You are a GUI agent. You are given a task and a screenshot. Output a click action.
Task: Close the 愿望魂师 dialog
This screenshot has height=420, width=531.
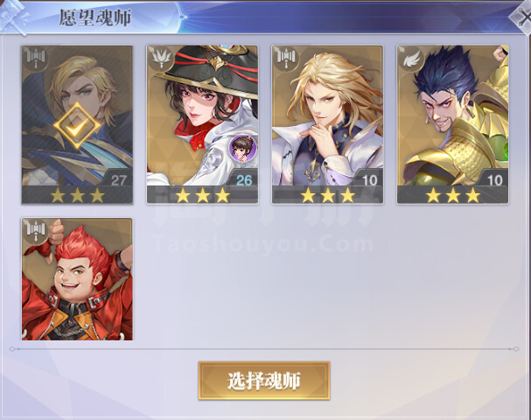point(522,17)
